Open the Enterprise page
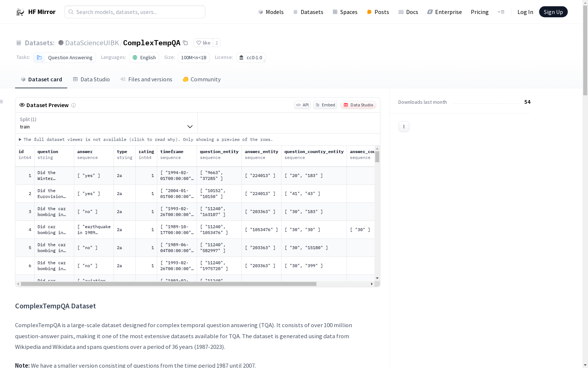The height and width of the screenshot is (368, 588). click(444, 12)
